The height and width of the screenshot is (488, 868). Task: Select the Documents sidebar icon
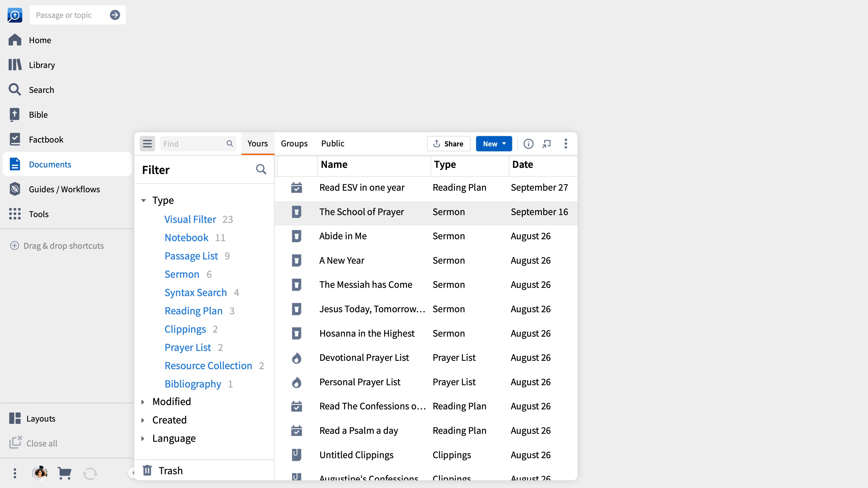pos(15,164)
